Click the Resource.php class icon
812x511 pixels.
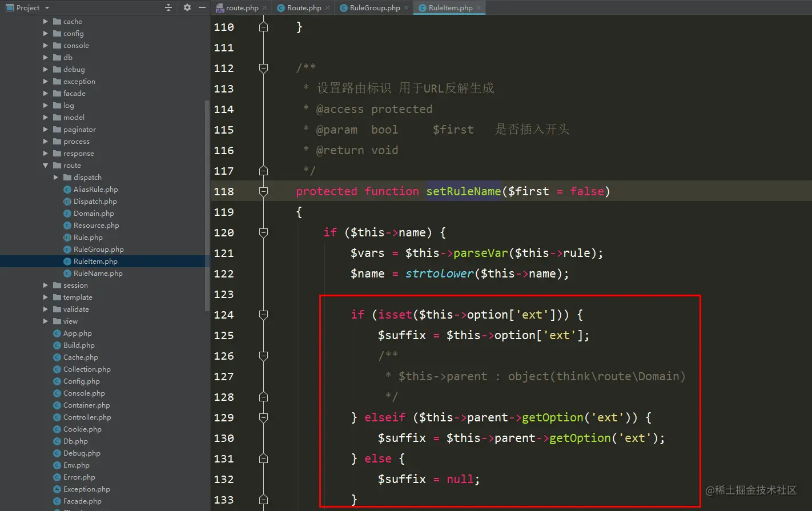point(67,226)
